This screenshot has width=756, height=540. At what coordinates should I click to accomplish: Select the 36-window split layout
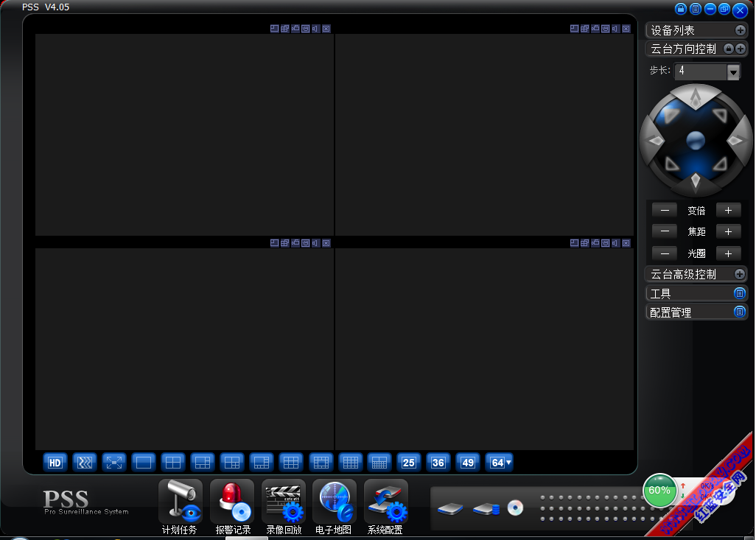point(438,463)
